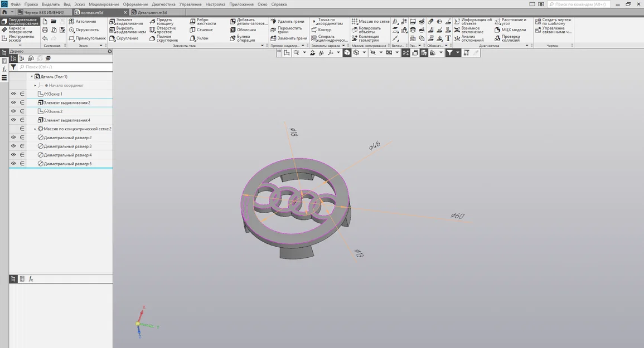Image resolution: width=644 pixels, height=348 pixels.
Task: Click Переместить грани tool
Action: 286,30
